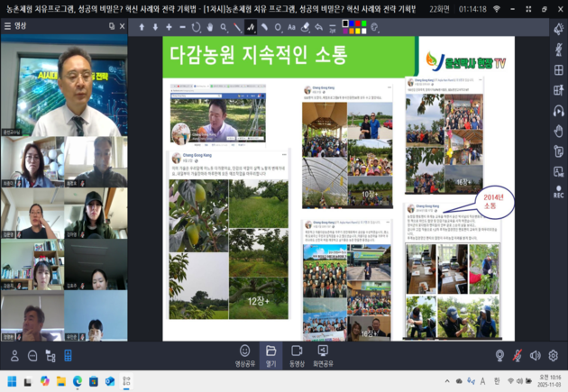Toggle the muted microphone at bottom right
Screen dimensions: 568x392
[x=518, y=355]
